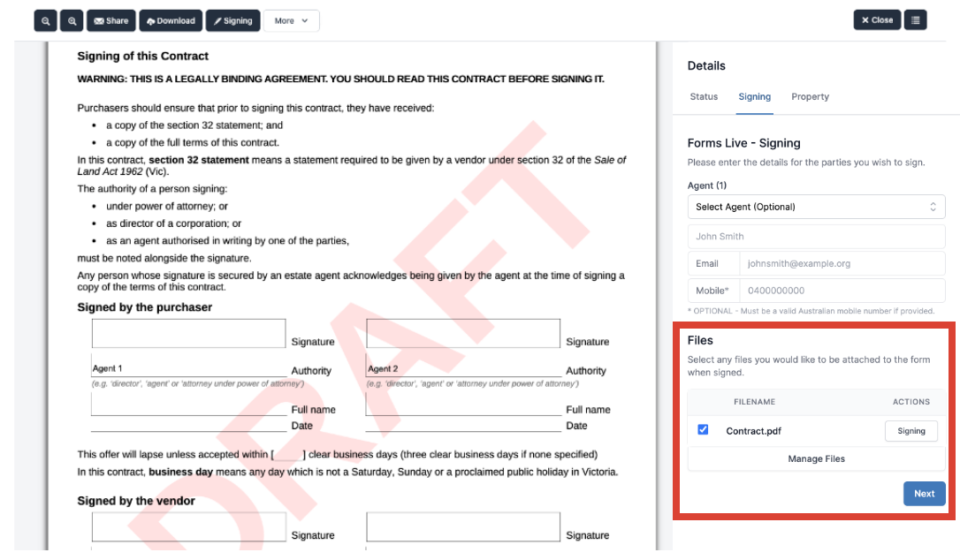
Task: Click the Email input field
Action: [842, 263]
